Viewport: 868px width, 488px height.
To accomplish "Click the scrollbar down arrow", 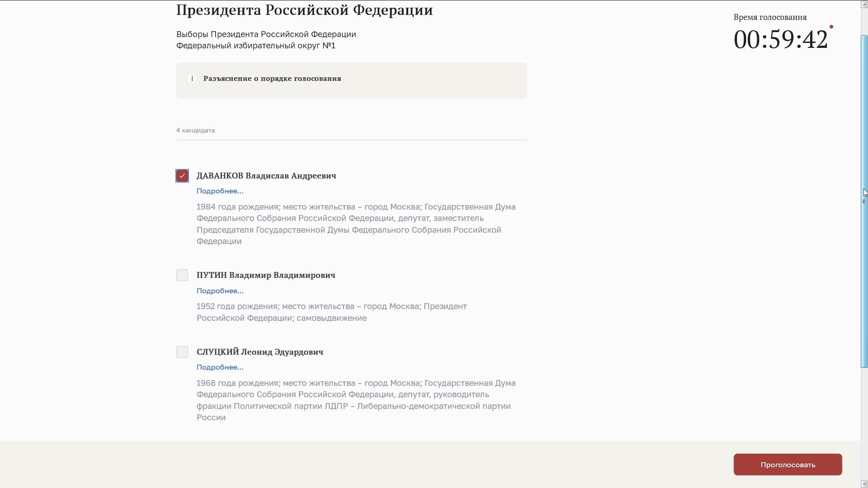I will [x=864, y=483].
